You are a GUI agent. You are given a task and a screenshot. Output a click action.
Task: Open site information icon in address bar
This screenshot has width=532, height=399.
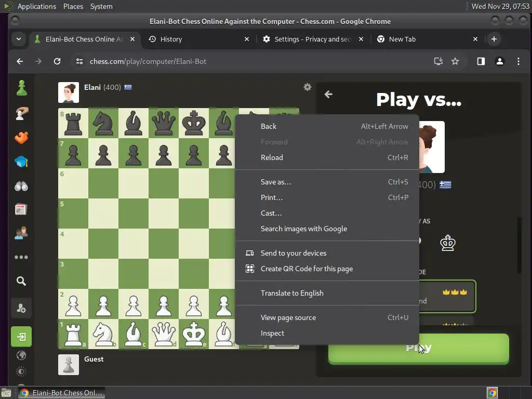(79, 61)
